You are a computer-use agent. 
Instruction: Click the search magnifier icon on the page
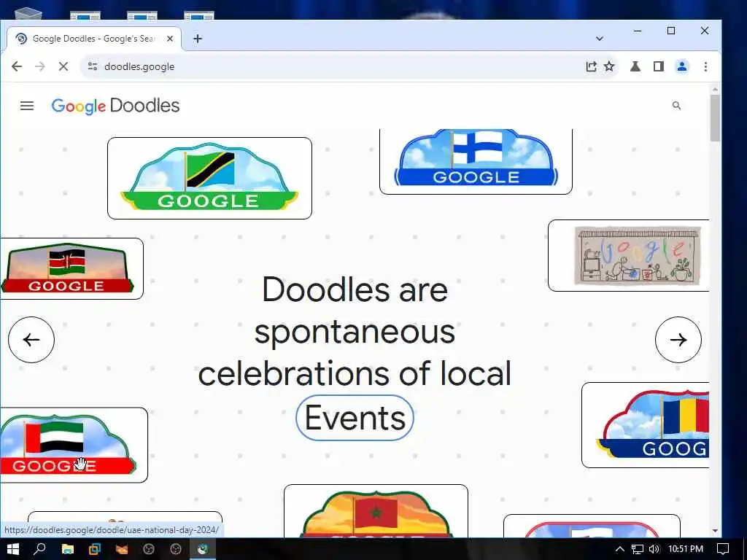click(676, 106)
